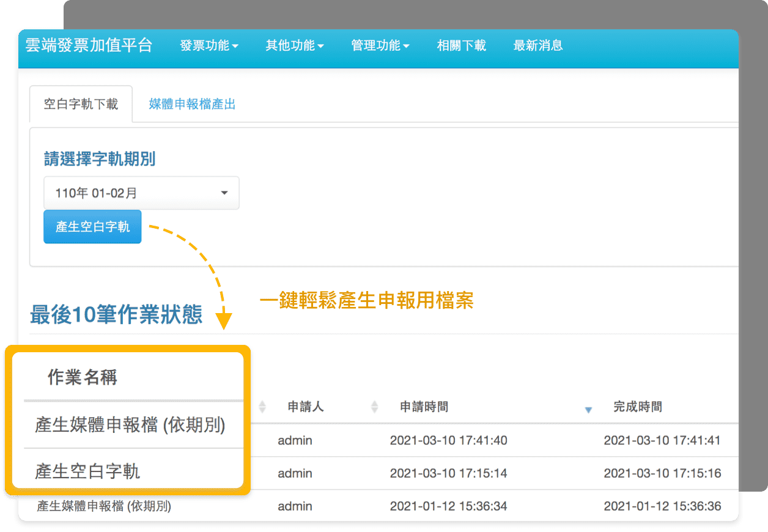
Task: Click 申請時間 cell 2021-01-12 15:36:34
Action: point(448,506)
